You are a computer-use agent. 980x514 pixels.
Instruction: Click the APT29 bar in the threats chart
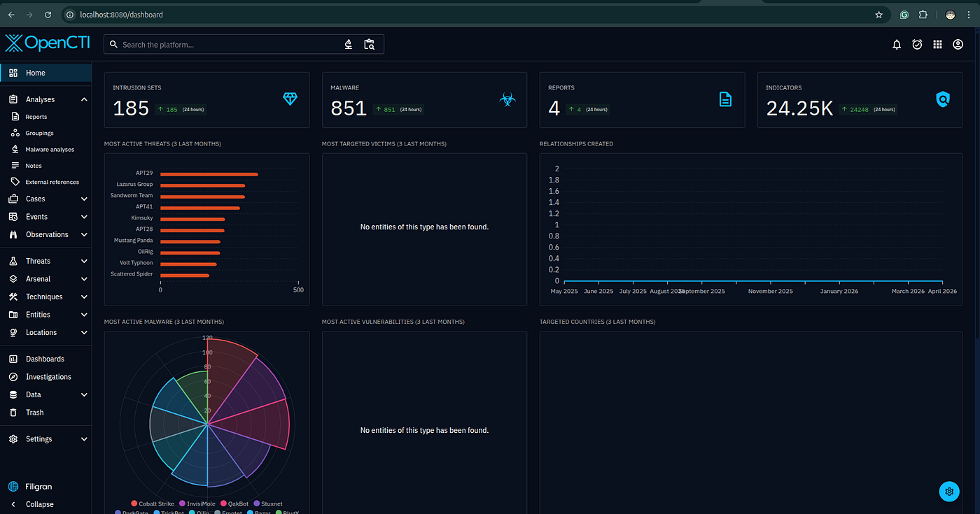point(209,174)
